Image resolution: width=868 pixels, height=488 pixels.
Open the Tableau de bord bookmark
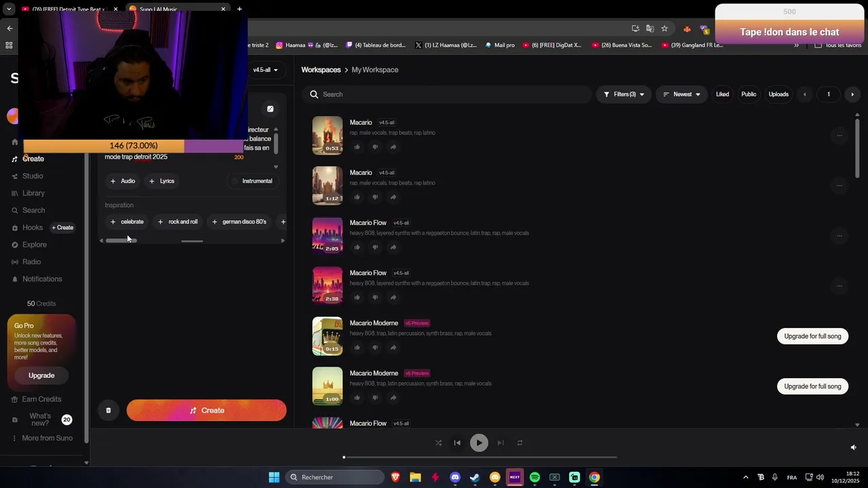[376, 45]
